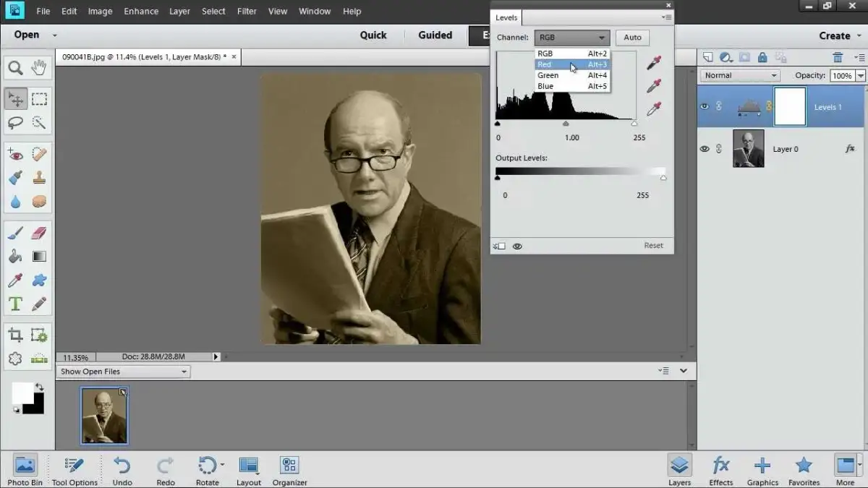Select the Zoom tool
Viewport: 868px width, 488px height.
[14, 67]
